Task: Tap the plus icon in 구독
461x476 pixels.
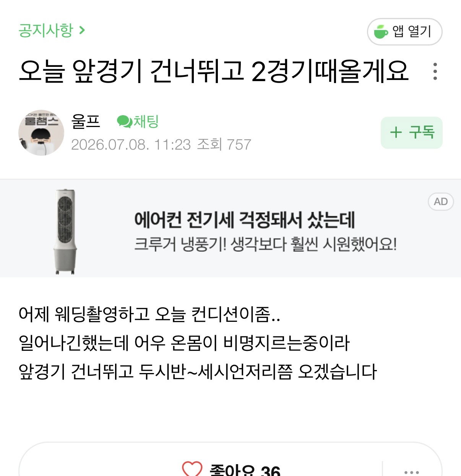Action: point(396,133)
